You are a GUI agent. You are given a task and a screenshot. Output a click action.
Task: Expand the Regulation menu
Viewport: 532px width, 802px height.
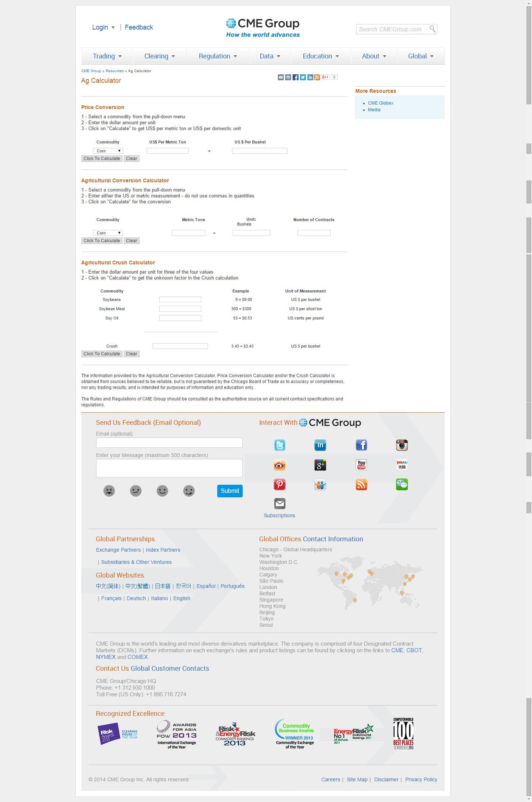tap(218, 56)
